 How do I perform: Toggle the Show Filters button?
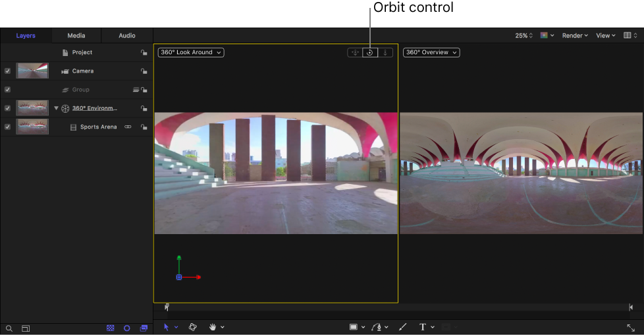pos(144,328)
